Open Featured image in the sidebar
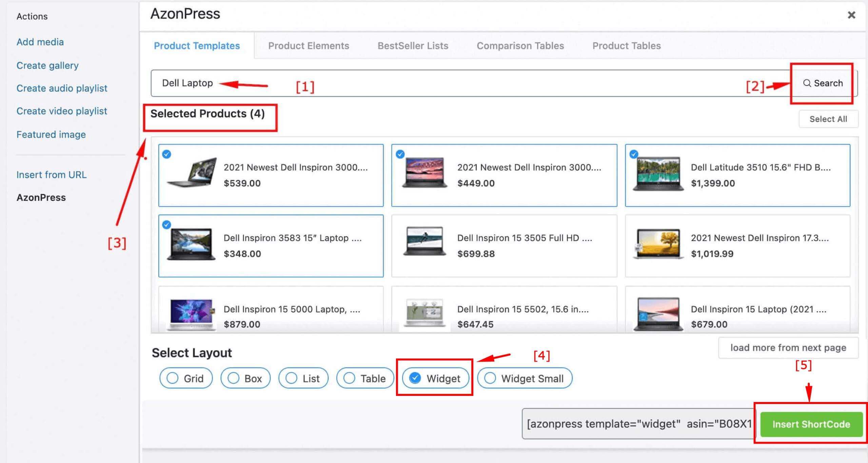Viewport: 868px width, 463px height. pyautogui.click(x=51, y=135)
